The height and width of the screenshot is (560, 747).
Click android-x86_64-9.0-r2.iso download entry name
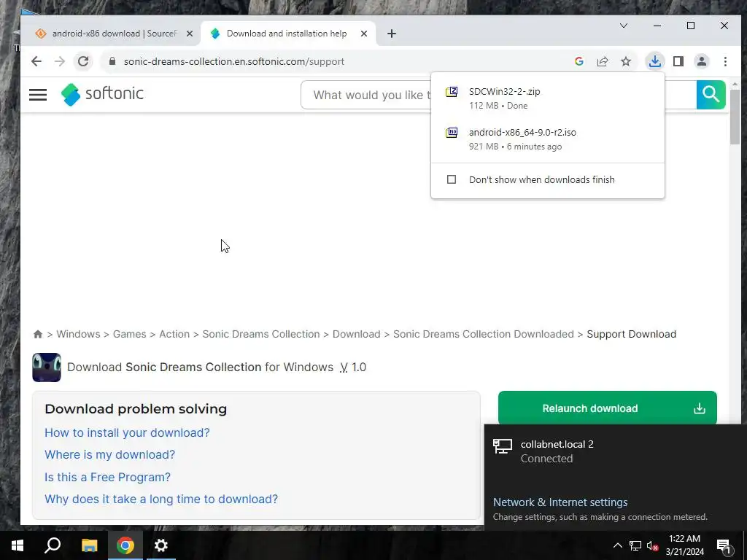pos(522,133)
